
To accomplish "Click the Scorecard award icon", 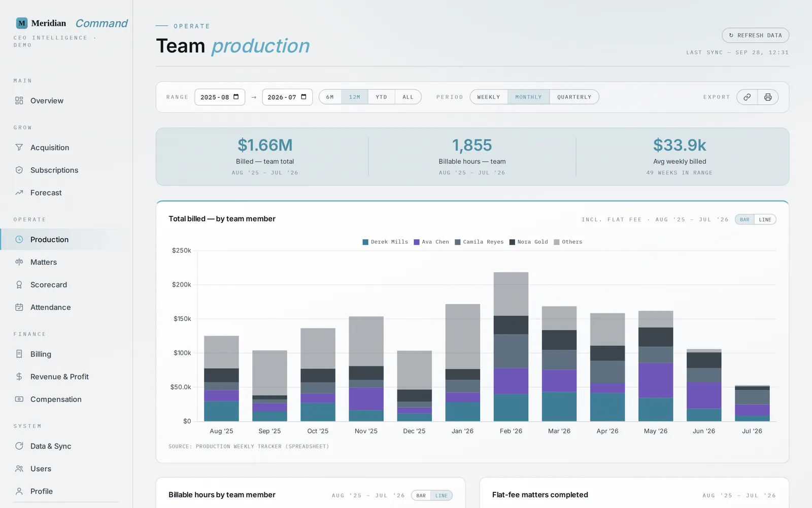I will (19, 284).
